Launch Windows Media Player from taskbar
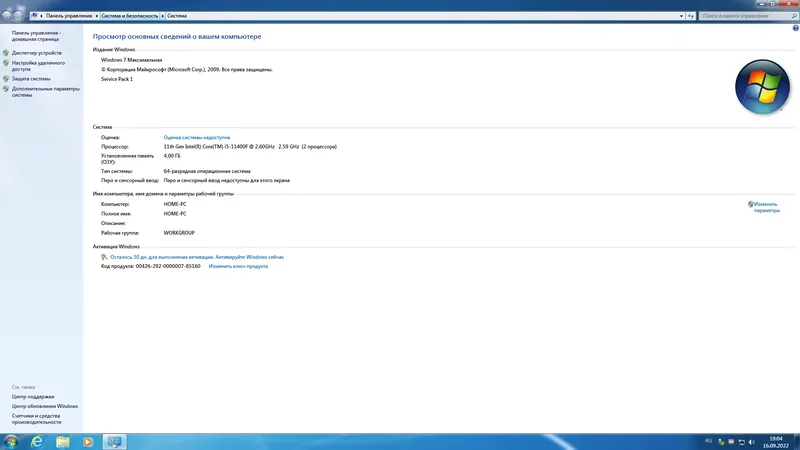Viewport: 800px width, 450px height. point(88,442)
